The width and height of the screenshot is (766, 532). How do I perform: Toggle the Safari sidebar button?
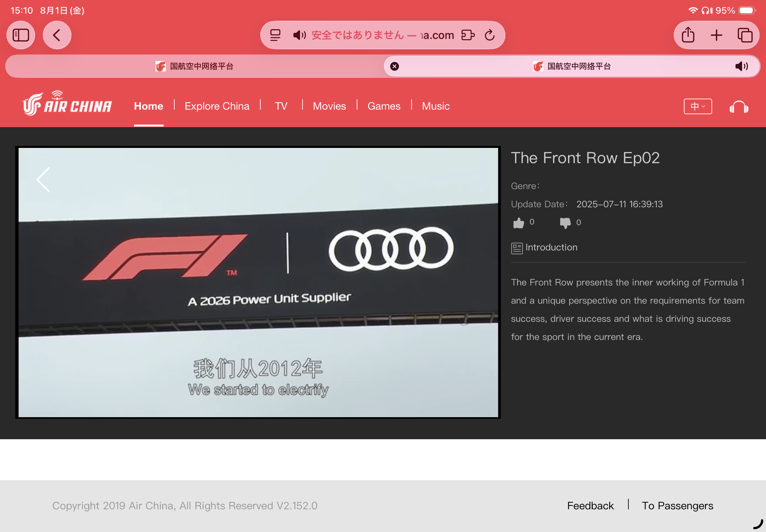[x=21, y=35]
